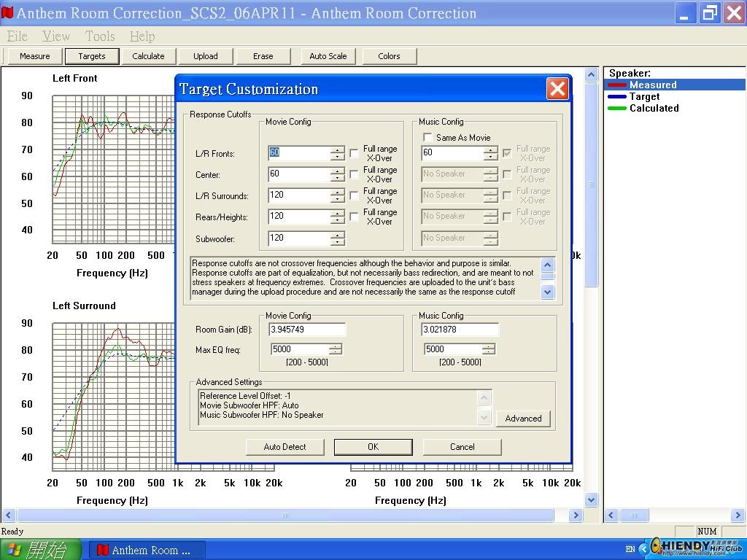Click the Speaker panel scroll right arrow
Screen dimensions: 747x560
coord(738,516)
